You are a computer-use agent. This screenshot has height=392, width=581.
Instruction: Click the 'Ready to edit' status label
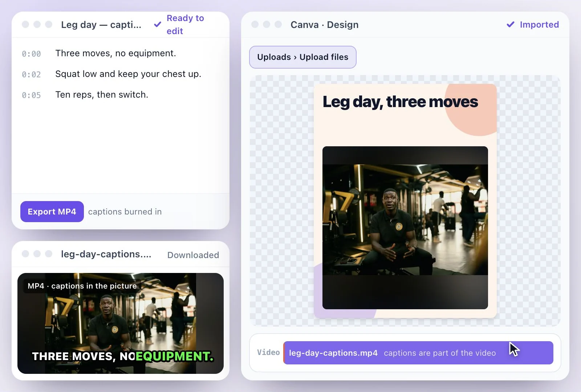185,25
